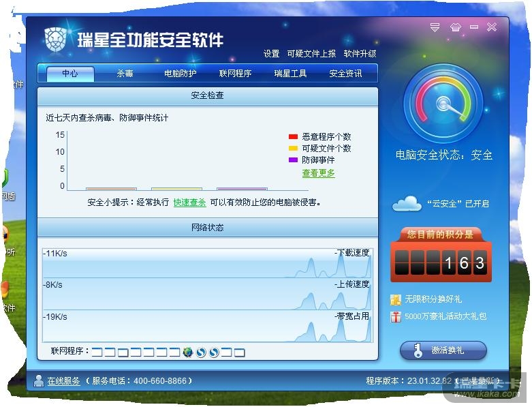
Task: Close the Rising security window
Action: point(492,27)
